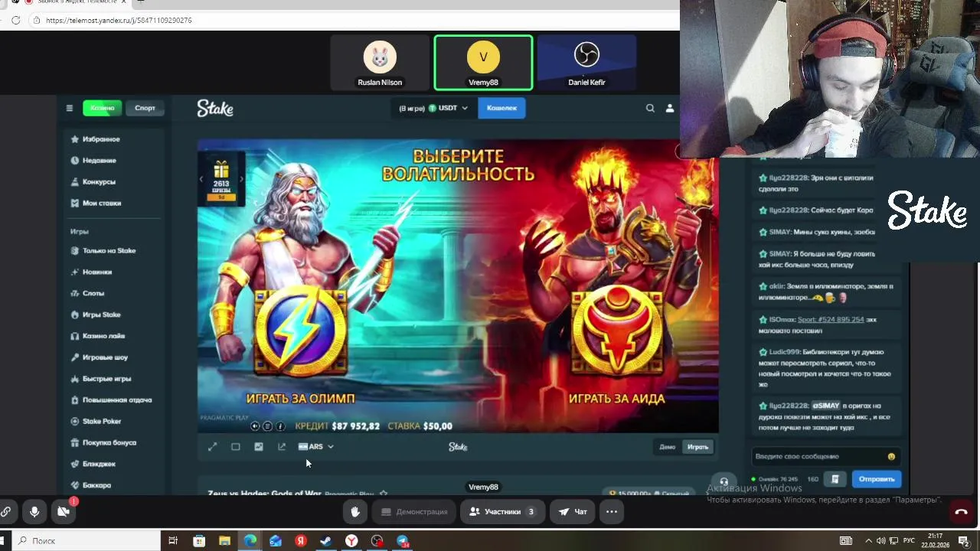Open Telegram from the taskbar

402,541
